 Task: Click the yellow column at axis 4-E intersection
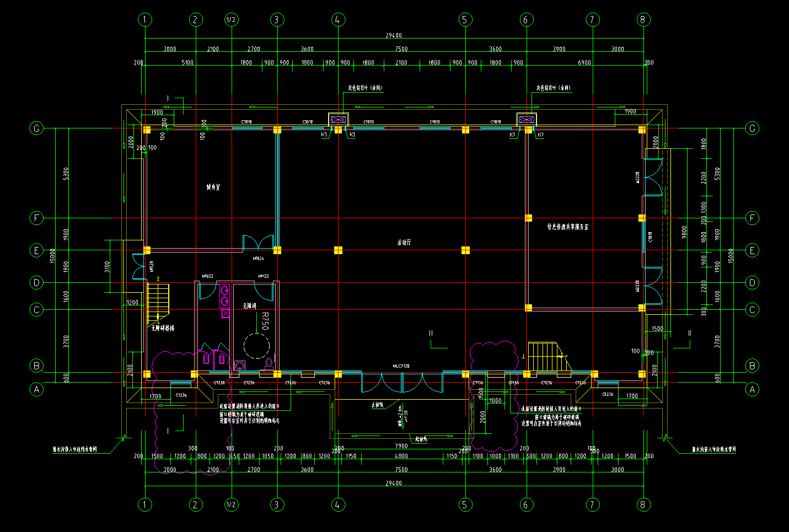338,250
